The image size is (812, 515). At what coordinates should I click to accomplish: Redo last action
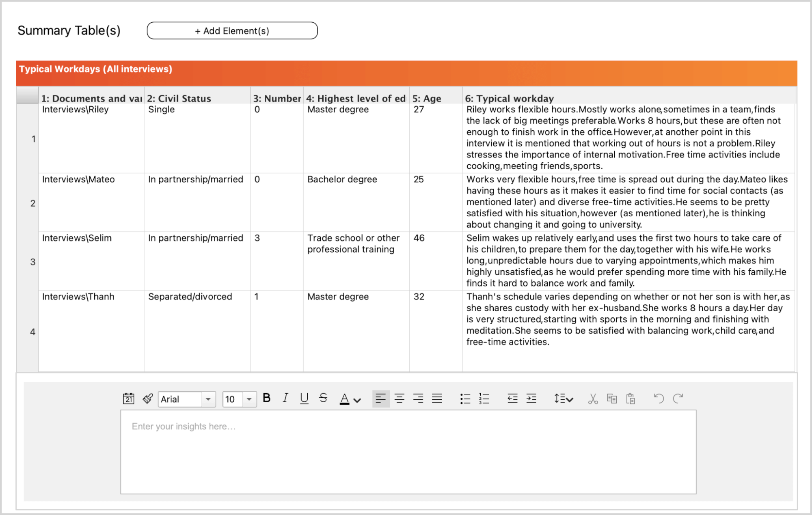coord(678,399)
